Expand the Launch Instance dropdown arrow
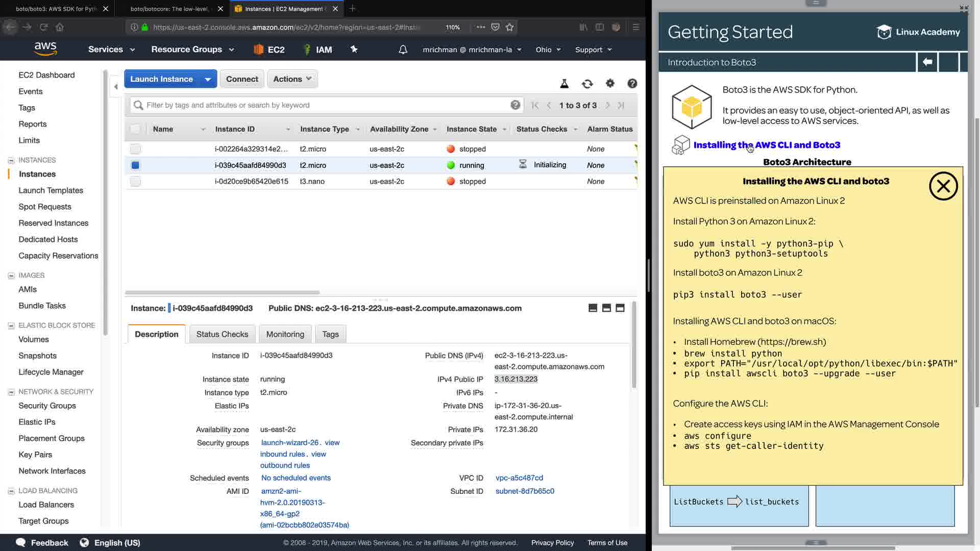980x551 pixels. point(208,79)
